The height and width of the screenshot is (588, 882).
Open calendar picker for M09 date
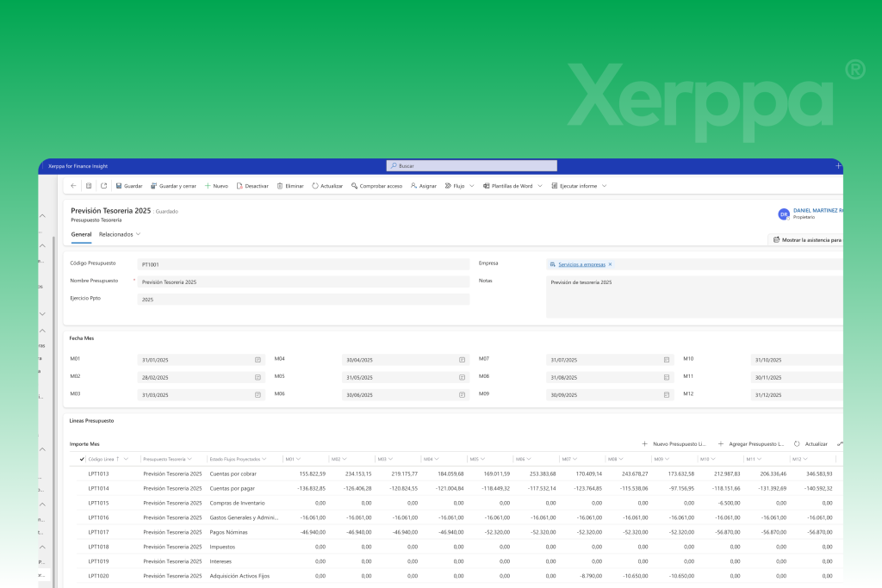(667, 394)
